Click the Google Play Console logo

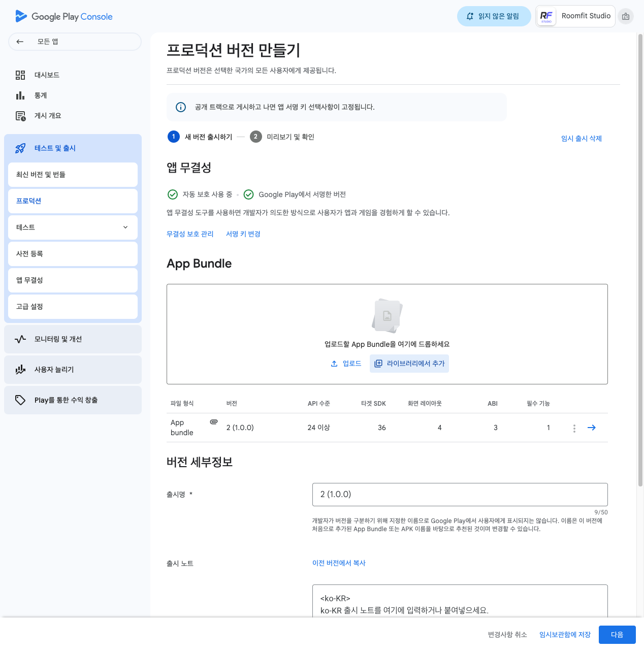coord(64,16)
